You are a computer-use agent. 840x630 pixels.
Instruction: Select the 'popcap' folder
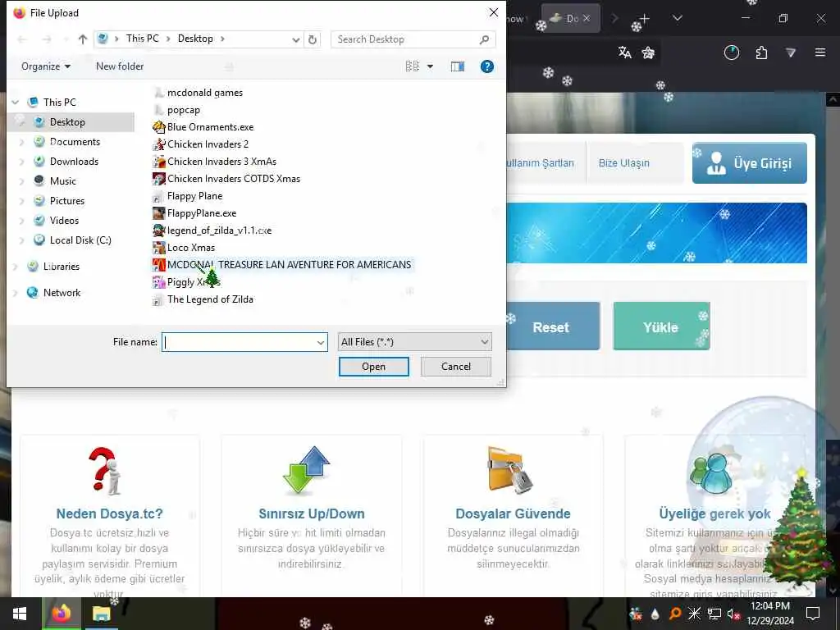[x=183, y=110]
